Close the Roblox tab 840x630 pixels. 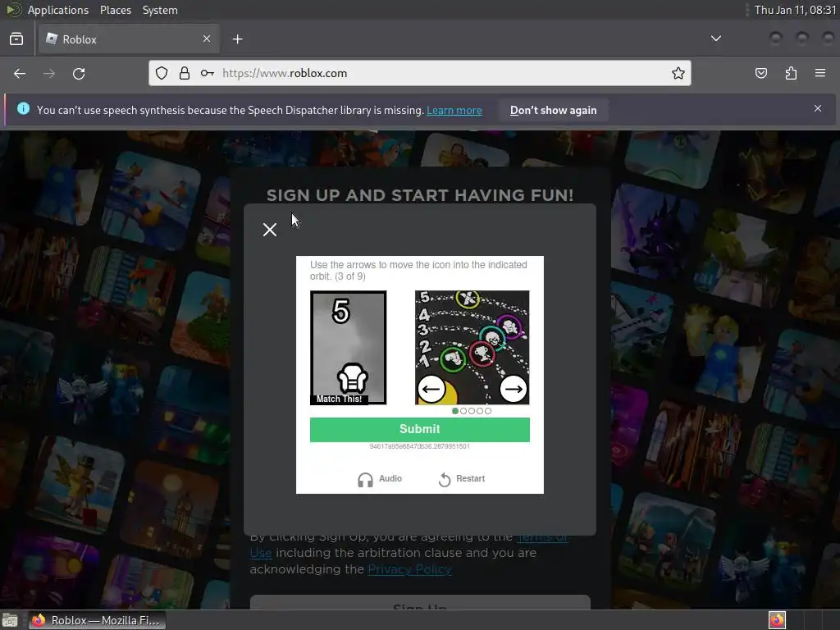[x=207, y=39]
